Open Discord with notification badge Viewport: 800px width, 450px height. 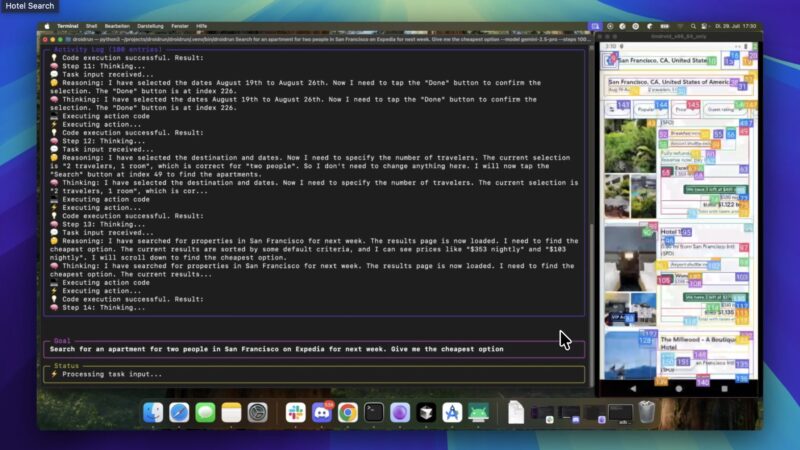pyautogui.click(x=322, y=412)
